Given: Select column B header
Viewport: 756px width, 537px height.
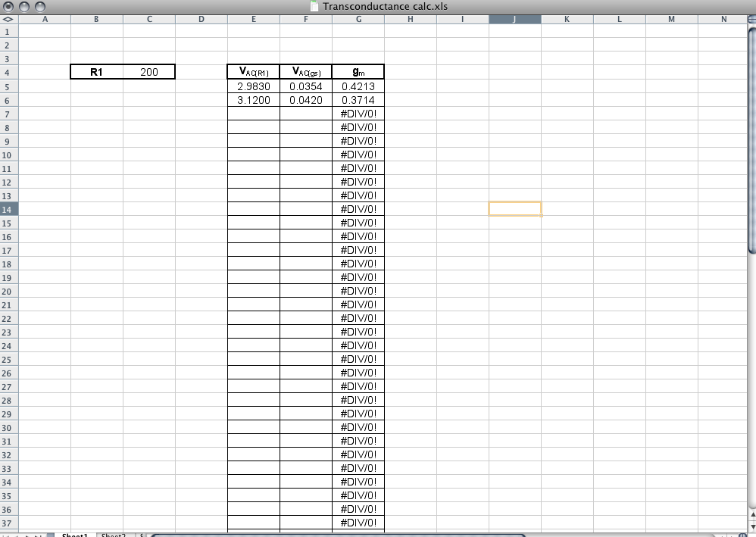Looking at the screenshot, I should pos(97,19).
